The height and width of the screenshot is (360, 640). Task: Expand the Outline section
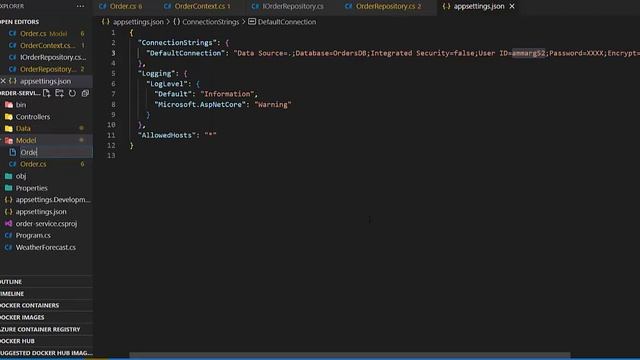click(x=46, y=282)
